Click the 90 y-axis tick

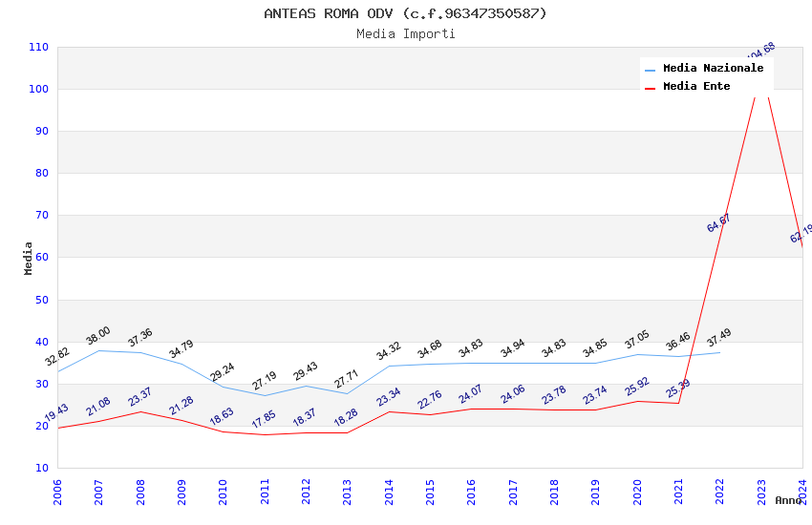(42, 131)
